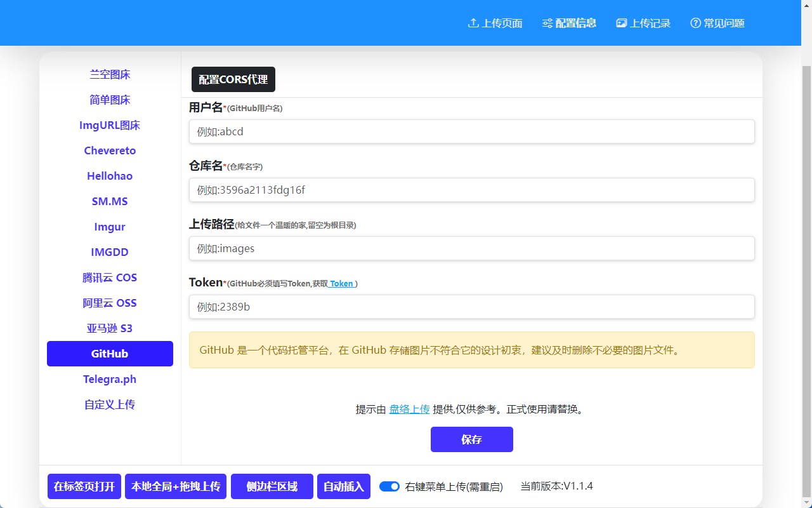The height and width of the screenshot is (508, 812).
Task: Switch to 阿里云 OSS settings
Action: pos(110,303)
